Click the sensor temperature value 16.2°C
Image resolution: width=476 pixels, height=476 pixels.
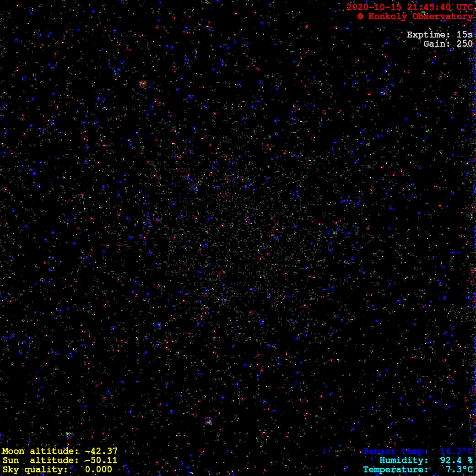tap(456, 452)
